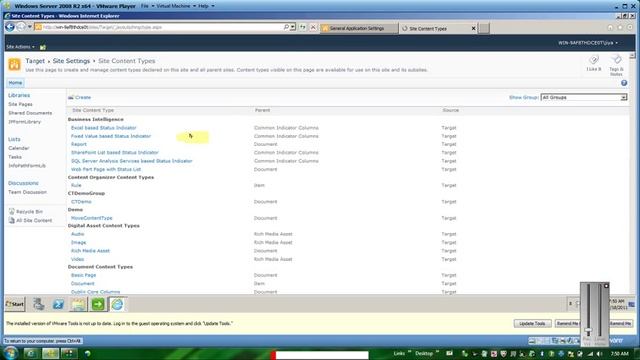Click the guest Start button

(x=15, y=304)
